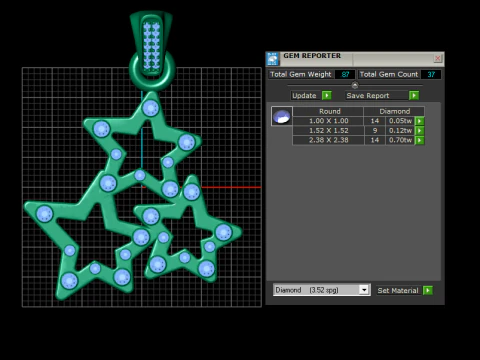Open the Diamond (3.52 spg) material dropdown
This screenshot has width=480, height=360.
[x=364, y=290]
